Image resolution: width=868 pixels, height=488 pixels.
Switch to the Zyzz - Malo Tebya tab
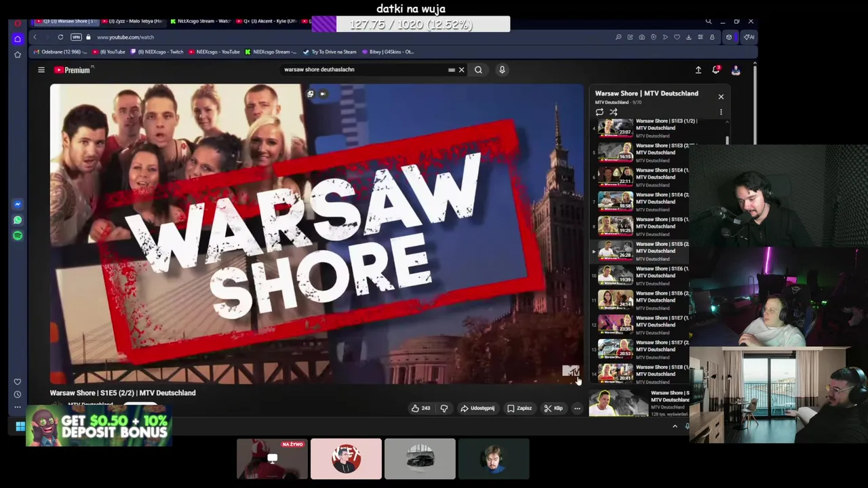(x=134, y=21)
